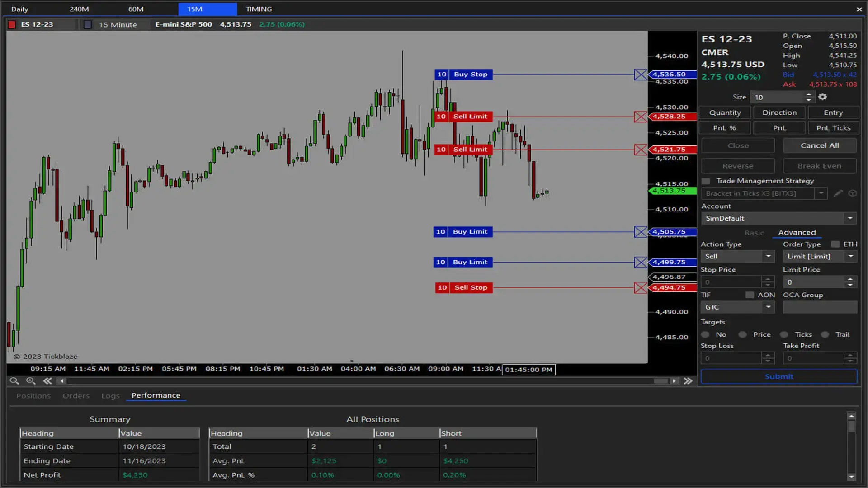
Task: Click chart scrollbar right arrow
Action: point(674,381)
